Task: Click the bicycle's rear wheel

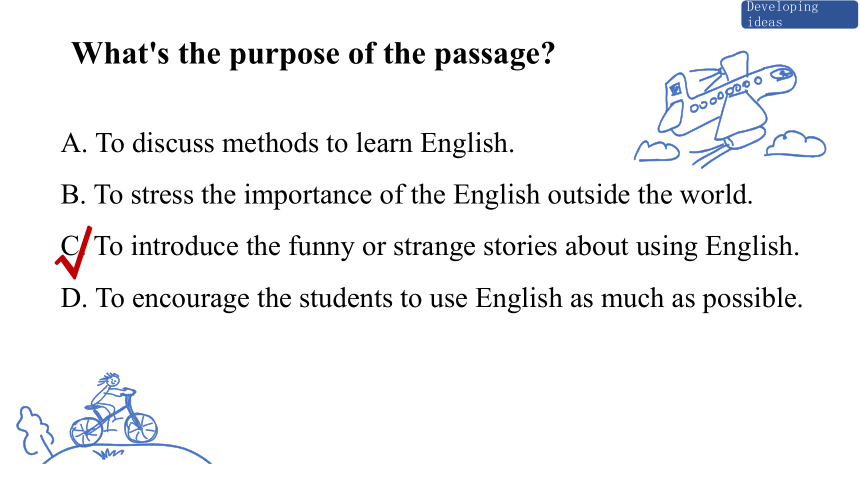Action: coord(86,431)
